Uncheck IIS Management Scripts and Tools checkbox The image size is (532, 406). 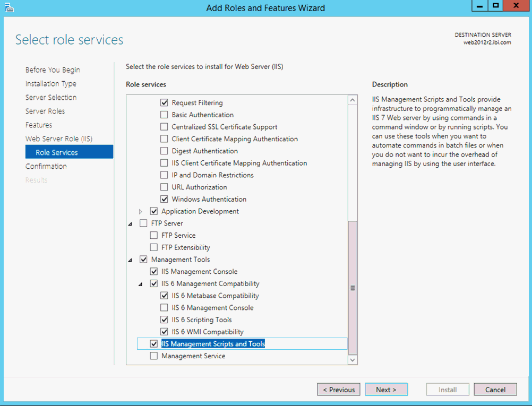[153, 343]
